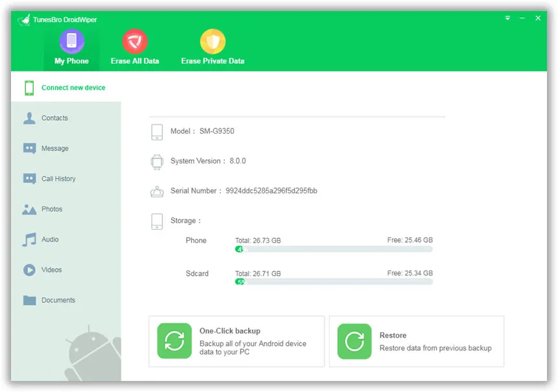
Task: Click the Documents folder icon
Action: tap(29, 300)
